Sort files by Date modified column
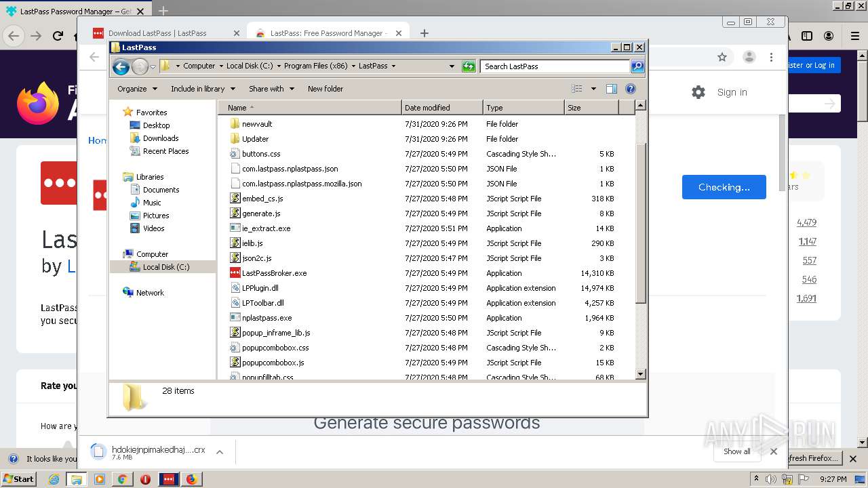The image size is (868, 488). point(442,108)
